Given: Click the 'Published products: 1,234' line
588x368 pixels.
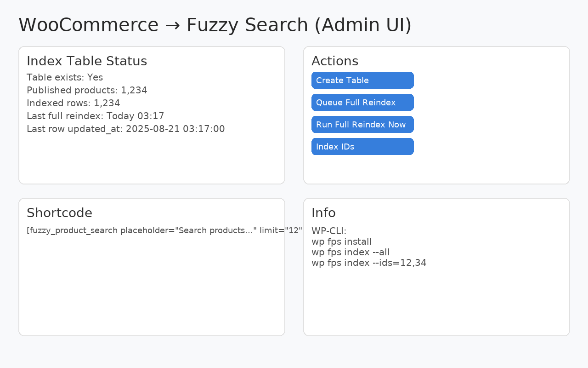Looking at the screenshot, I should (87, 90).
